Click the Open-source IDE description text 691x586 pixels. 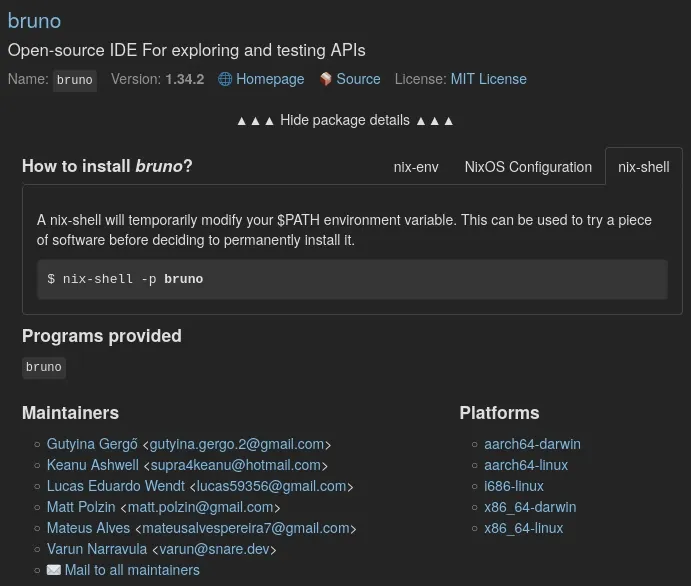coord(186,50)
